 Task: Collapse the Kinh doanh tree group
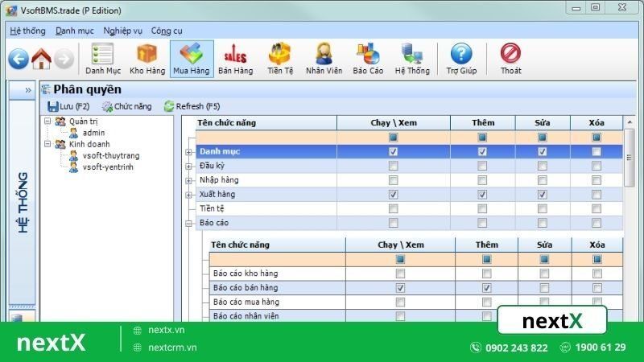[x=47, y=144]
